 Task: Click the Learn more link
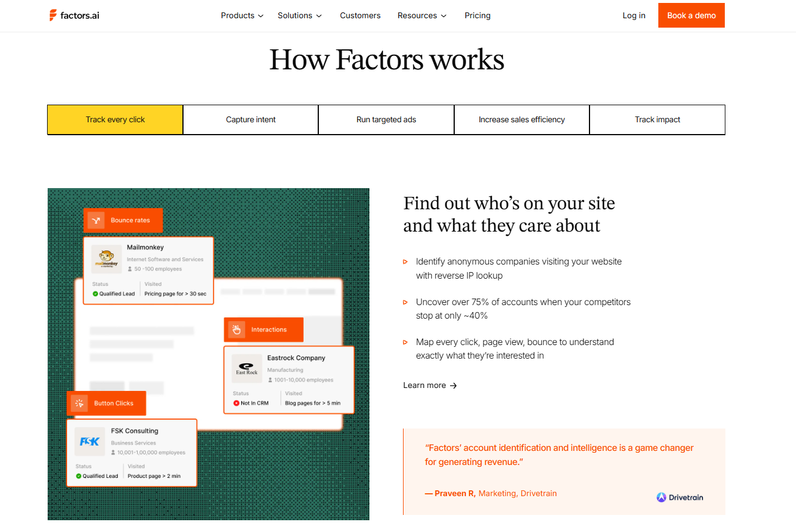(x=429, y=385)
